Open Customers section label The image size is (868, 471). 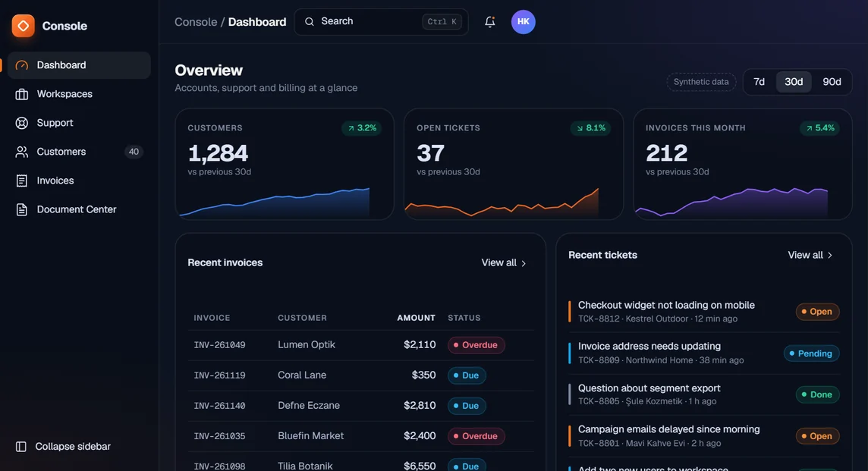(61, 152)
